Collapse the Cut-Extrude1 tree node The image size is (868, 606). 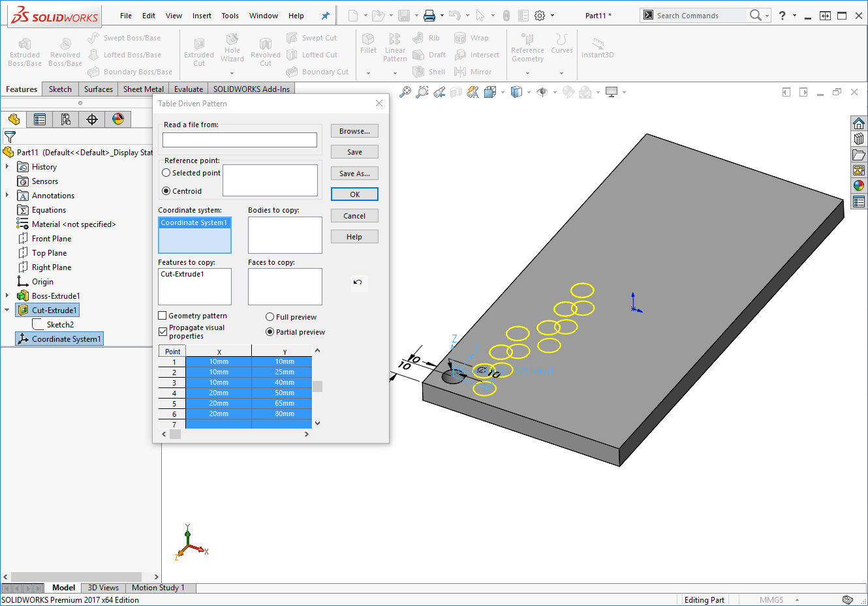(7, 311)
